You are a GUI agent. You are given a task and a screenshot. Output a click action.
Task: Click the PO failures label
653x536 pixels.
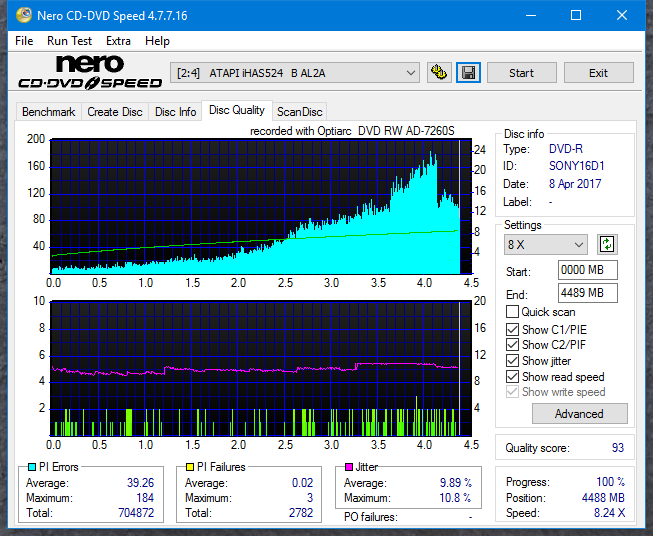point(371,517)
